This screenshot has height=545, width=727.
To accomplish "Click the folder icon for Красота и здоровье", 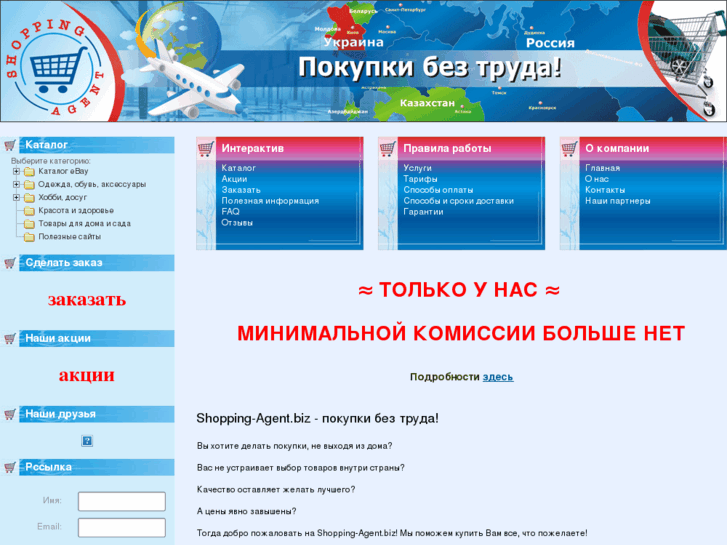I will [29, 211].
